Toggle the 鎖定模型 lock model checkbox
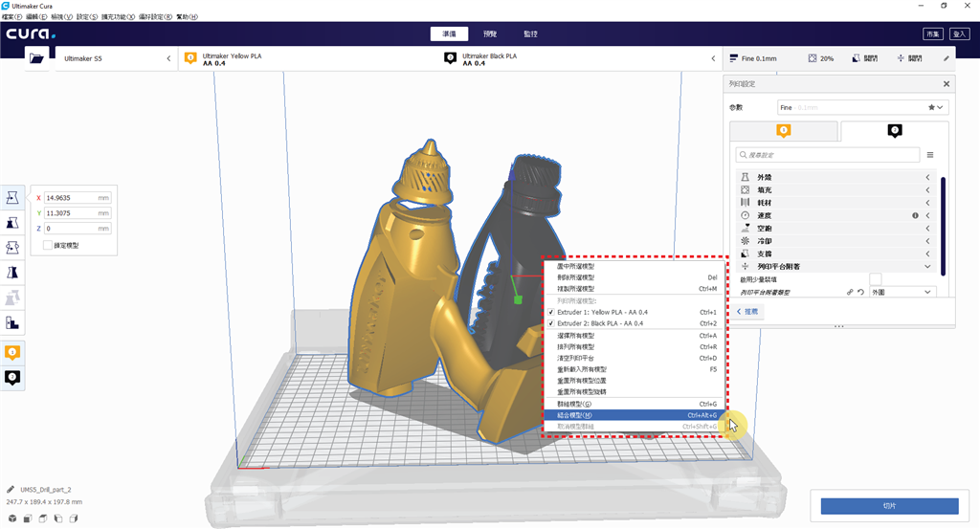Viewport: 980px width, 529px height. pos(48,246)
